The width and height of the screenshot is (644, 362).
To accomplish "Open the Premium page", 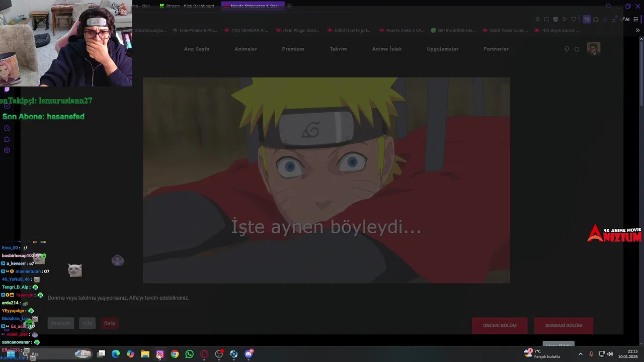I will (293, 49).
